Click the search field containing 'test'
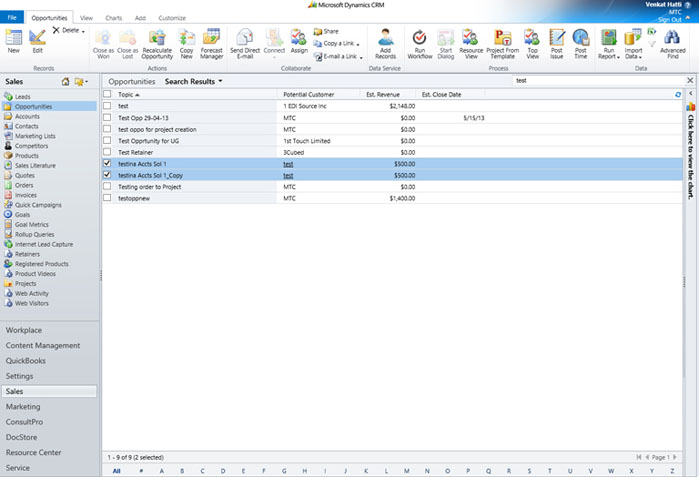699x477 pixels. click(x=595, y=80)
